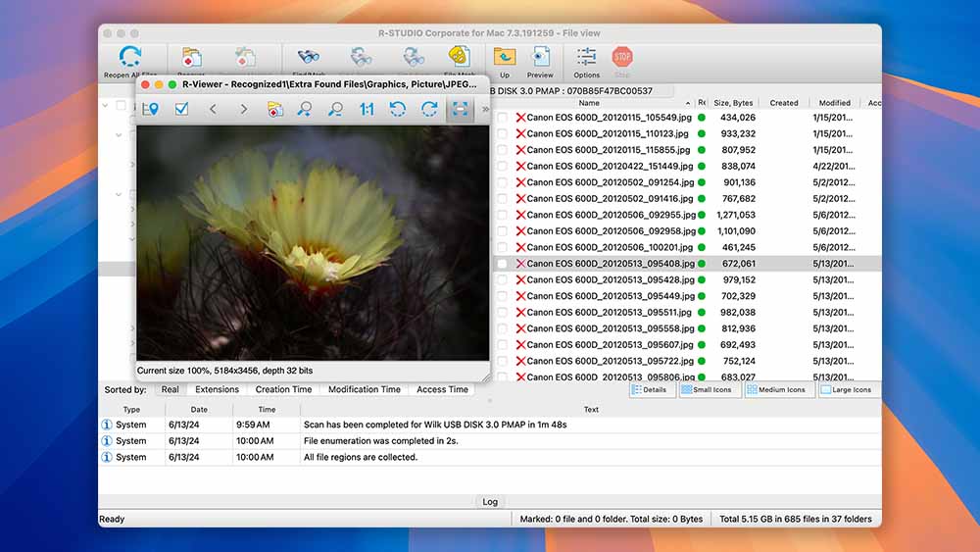The image size is (980, 552).
Task: Select file Canon EOS 600D_20120513_095558.jpg
Action: pyautogui.click(x=610, y=328)
